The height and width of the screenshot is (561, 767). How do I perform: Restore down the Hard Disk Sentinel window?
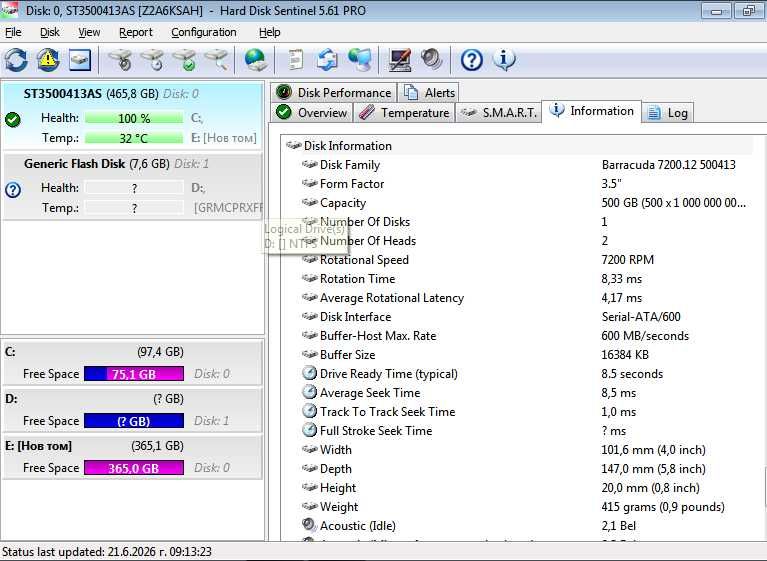749,11
